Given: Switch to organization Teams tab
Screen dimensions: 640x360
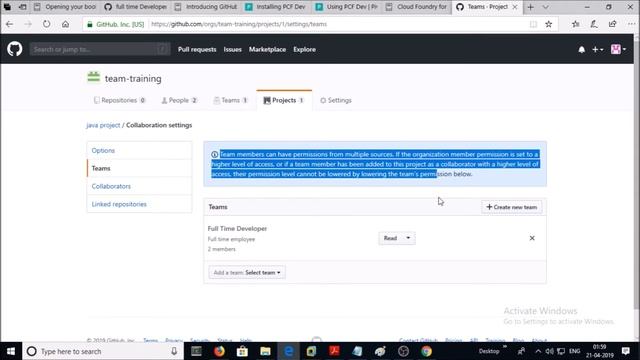Looking at the screenshot, I should click(x=231, y=100).
